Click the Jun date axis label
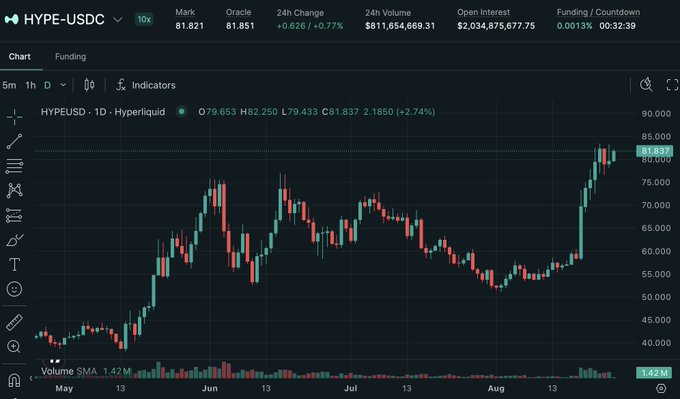The width and height of the screenshot is (680, 399). [x=210, y=388]
